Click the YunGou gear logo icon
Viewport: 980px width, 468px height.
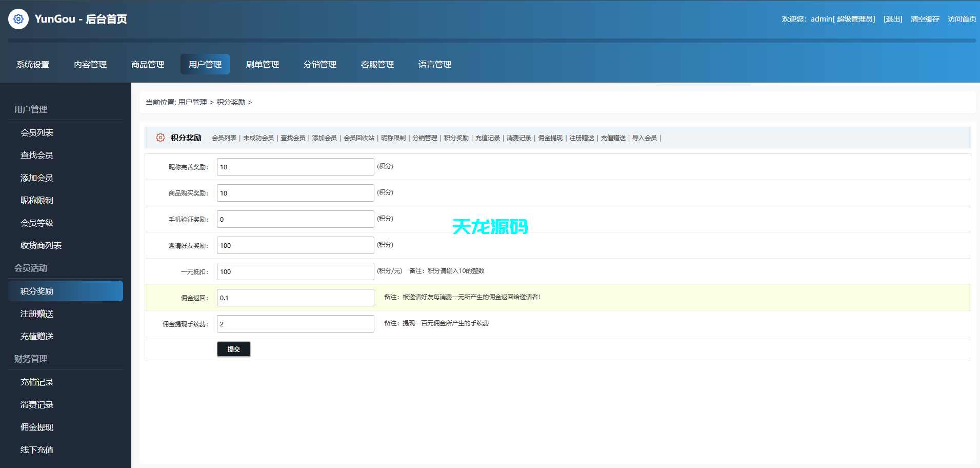tap(18, 18)
